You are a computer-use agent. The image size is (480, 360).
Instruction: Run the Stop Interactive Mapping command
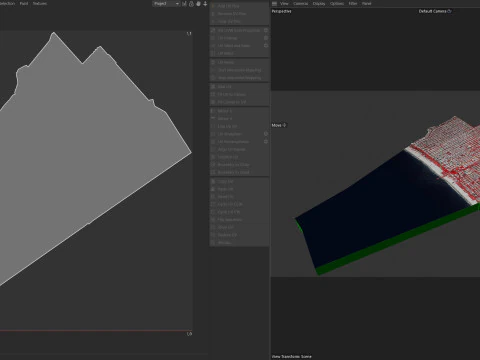[x=239, y=78]
